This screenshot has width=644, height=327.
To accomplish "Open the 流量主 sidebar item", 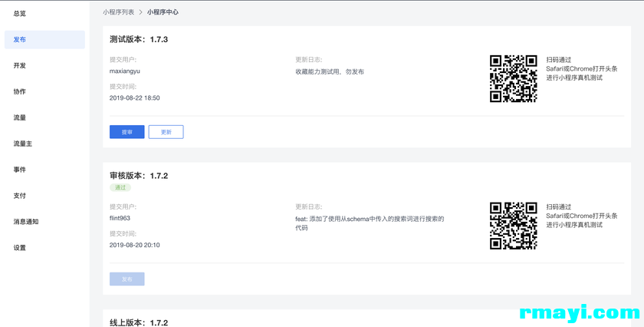I will point(23,144).
